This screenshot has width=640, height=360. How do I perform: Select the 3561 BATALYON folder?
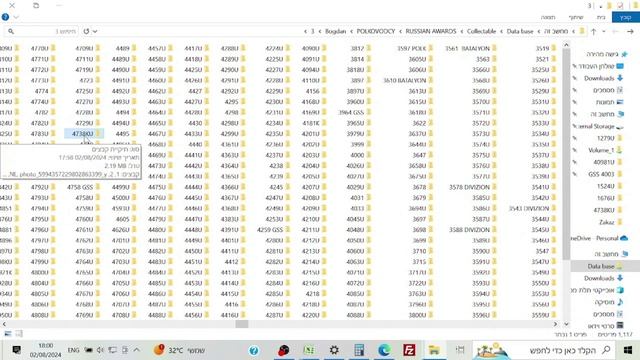pyautogui.click(x=471, y=48)
